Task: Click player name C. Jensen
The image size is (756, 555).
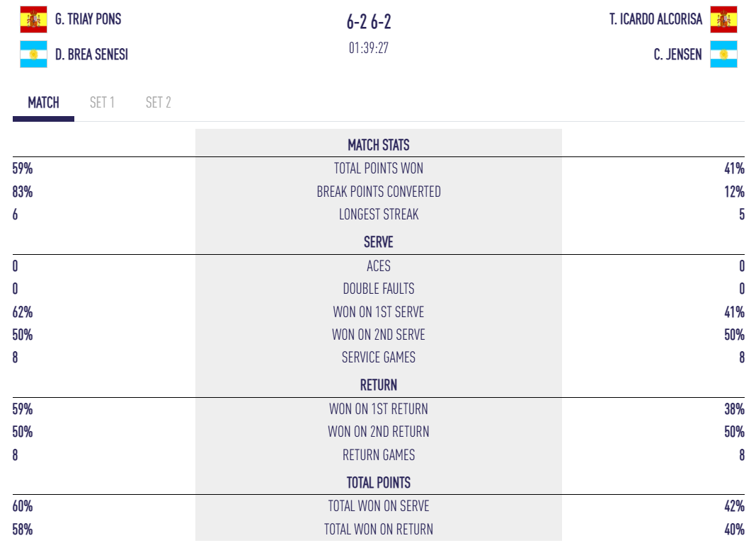Action: click(677, 55)
